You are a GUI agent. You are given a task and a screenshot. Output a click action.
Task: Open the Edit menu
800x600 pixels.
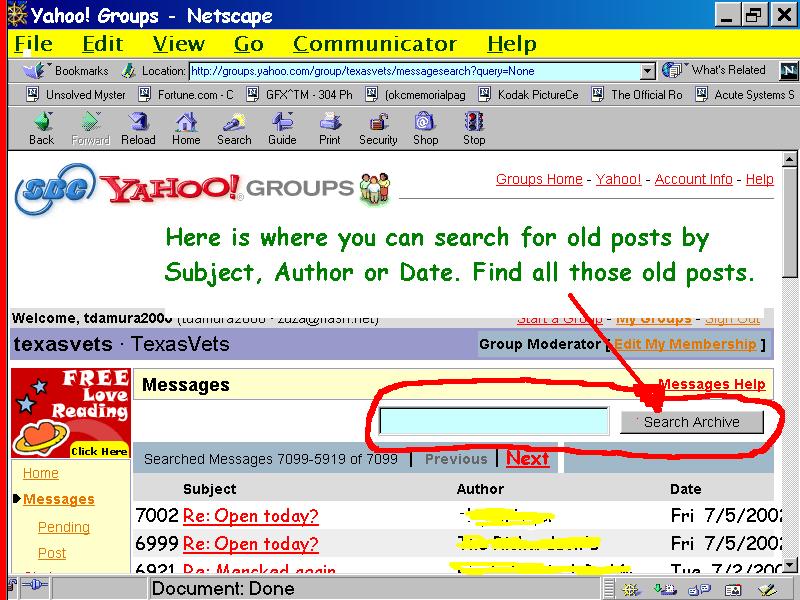click(x=103, y=44)
